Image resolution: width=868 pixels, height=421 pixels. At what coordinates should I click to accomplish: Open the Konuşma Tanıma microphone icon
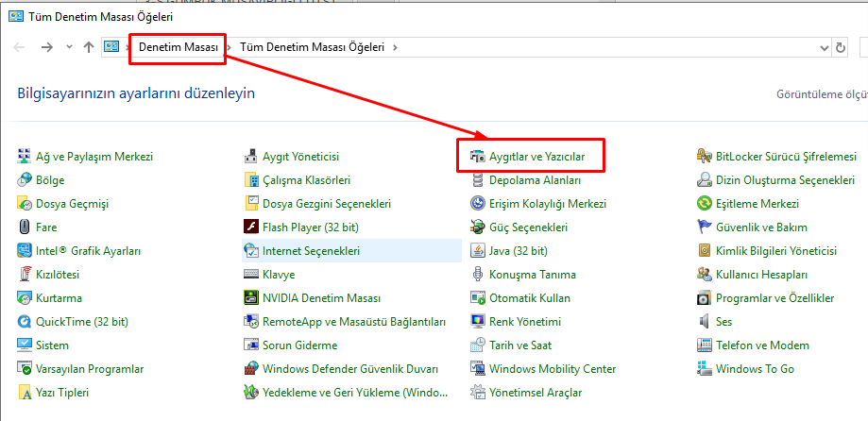477,275
